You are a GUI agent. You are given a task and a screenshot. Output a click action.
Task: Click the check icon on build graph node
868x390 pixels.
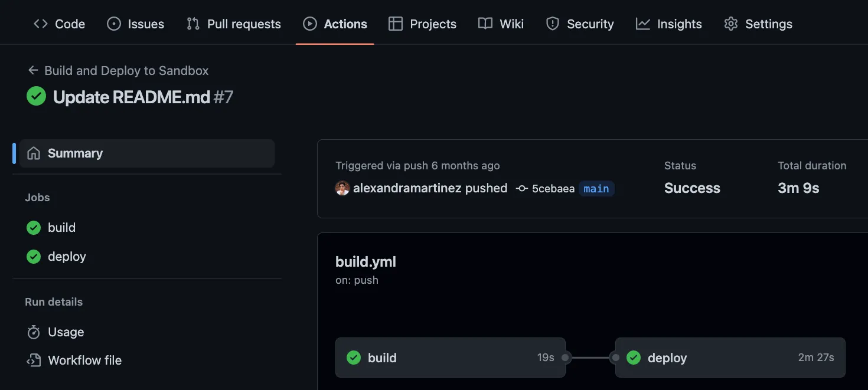pyautogui.click(x=354, y=358)
